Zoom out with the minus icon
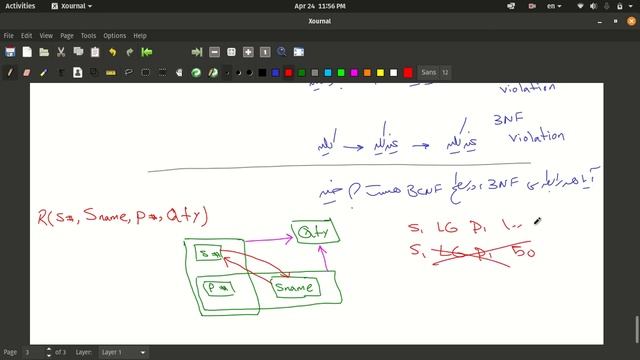Image resolution: width=640 pixels, height=360 pixels. (x=214, y=52)
